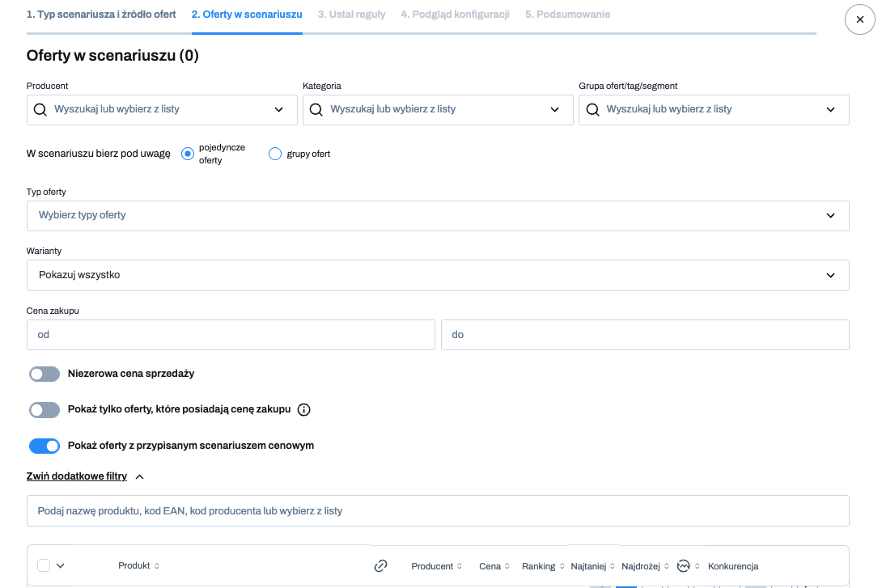Go to step 5 Podsumowanie

tap(567, 15)
